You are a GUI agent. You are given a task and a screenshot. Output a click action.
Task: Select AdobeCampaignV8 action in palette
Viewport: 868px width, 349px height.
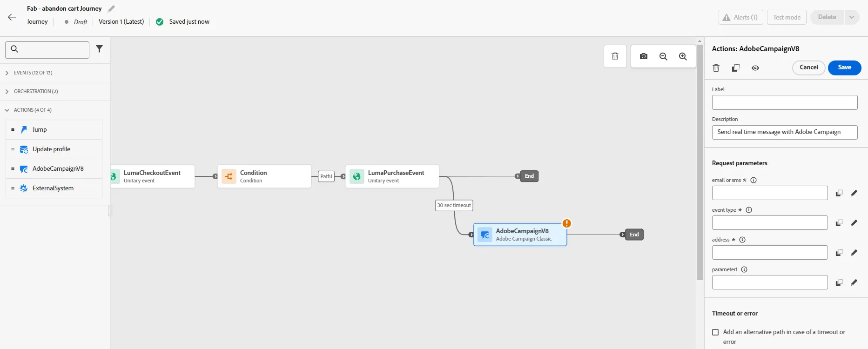click(54, 169)
